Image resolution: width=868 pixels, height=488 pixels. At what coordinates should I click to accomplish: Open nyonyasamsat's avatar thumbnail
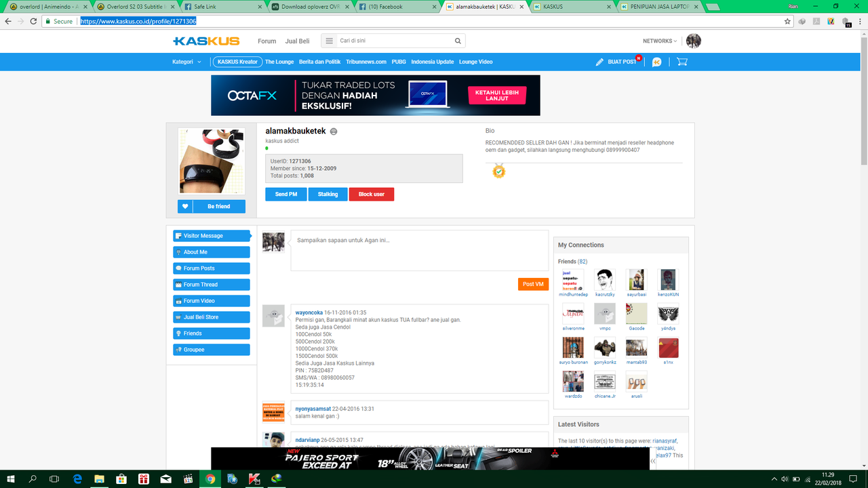coord(273,412)
